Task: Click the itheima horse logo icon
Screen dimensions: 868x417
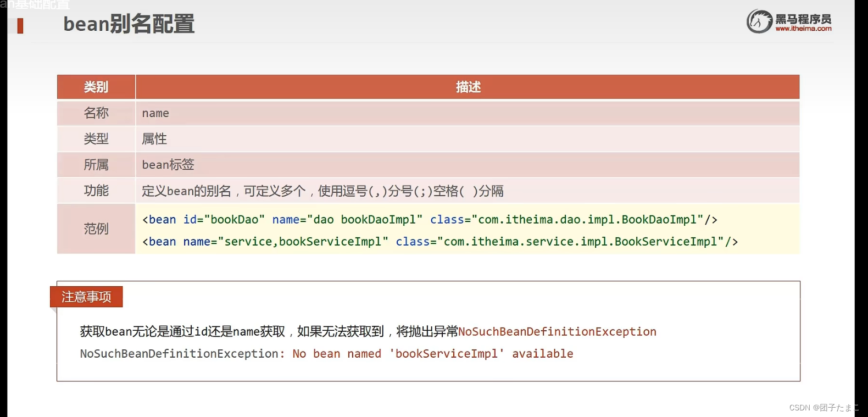Action: 760,21
